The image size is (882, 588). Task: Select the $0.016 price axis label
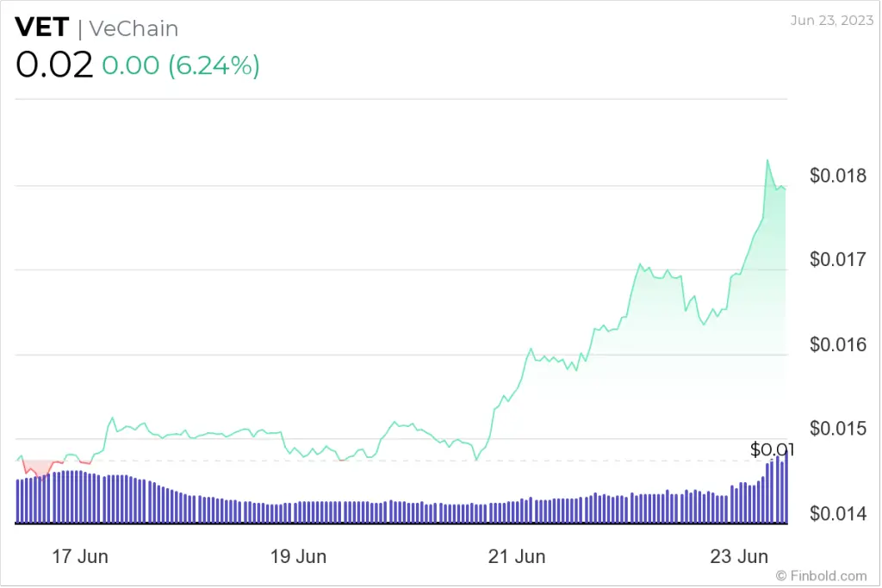[838, 345]
